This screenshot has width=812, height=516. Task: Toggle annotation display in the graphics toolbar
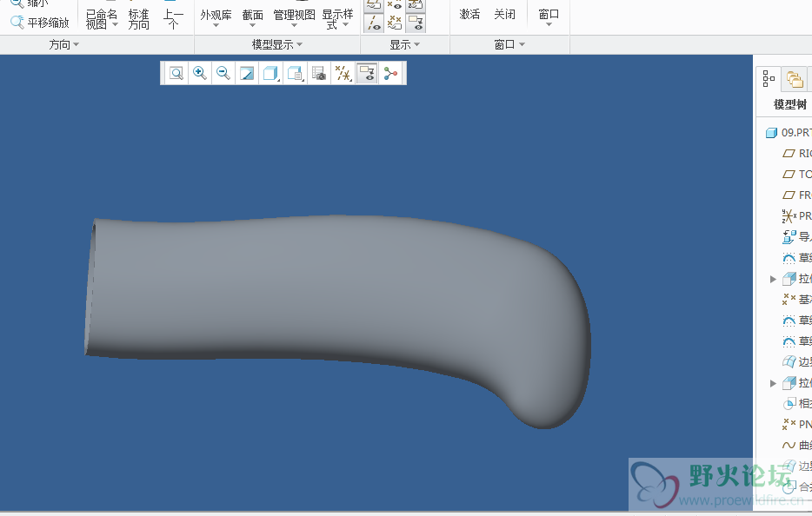coord(367,74)
